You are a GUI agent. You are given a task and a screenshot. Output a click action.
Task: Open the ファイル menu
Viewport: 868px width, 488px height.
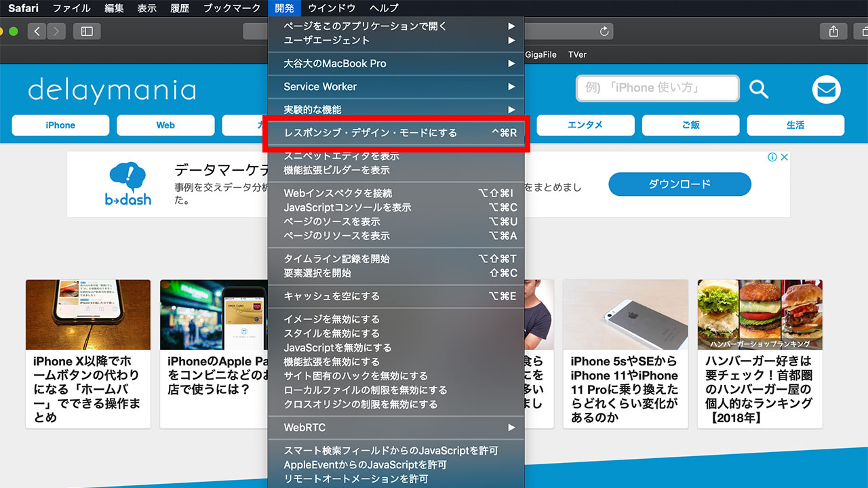(x=71, y=8)
